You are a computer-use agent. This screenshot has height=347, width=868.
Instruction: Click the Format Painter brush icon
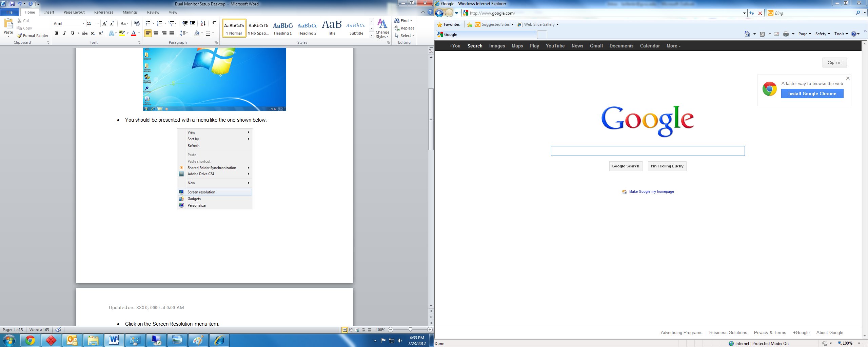point(20,36)
